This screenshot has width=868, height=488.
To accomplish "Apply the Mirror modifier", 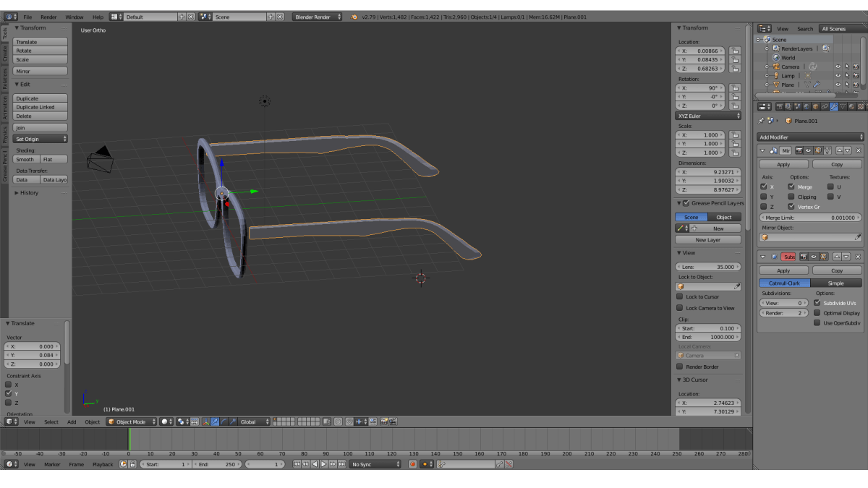I will pos(783,164).
